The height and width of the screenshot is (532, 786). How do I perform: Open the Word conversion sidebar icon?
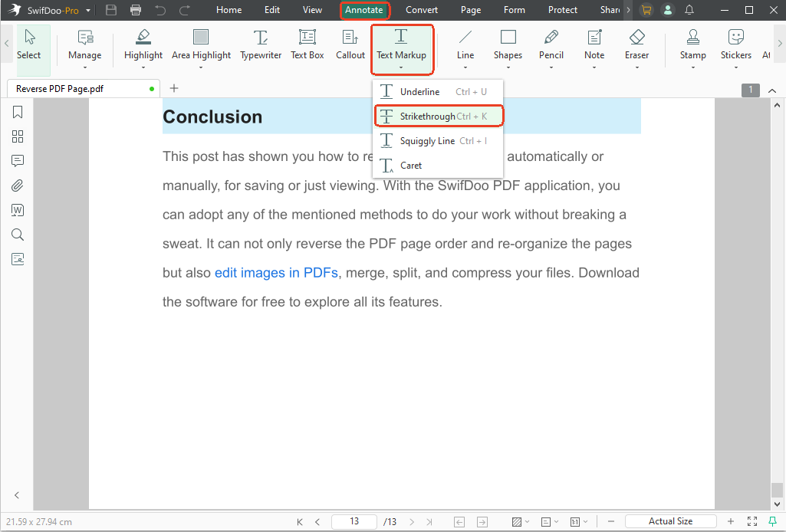click(18, 210)
